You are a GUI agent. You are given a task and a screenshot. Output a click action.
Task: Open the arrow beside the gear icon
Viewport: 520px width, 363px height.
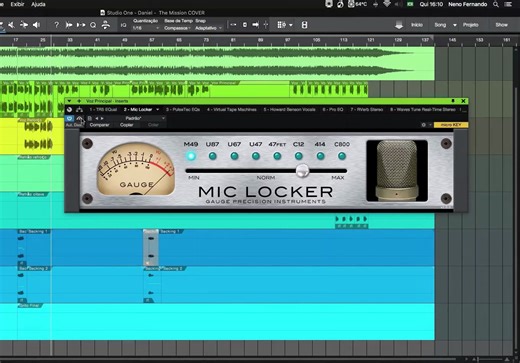point(430,125)
